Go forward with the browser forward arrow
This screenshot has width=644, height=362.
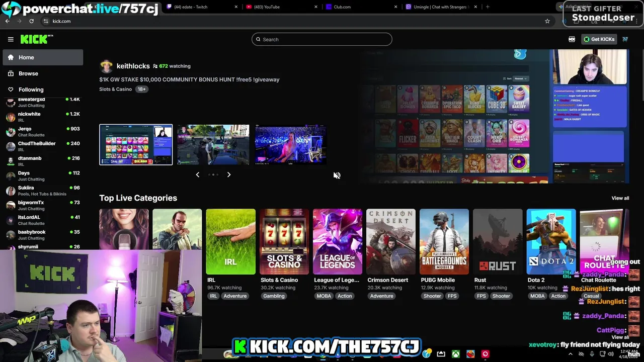click(20, 21)
